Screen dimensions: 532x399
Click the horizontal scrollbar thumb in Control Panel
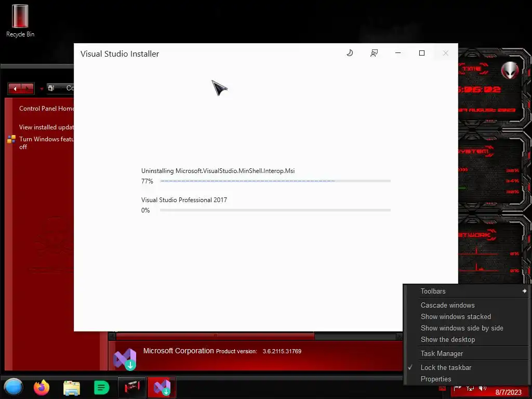tap(215, 336)
